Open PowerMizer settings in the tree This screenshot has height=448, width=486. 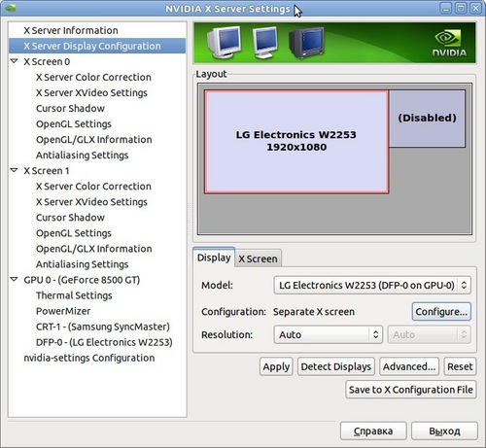coord(63,311)
